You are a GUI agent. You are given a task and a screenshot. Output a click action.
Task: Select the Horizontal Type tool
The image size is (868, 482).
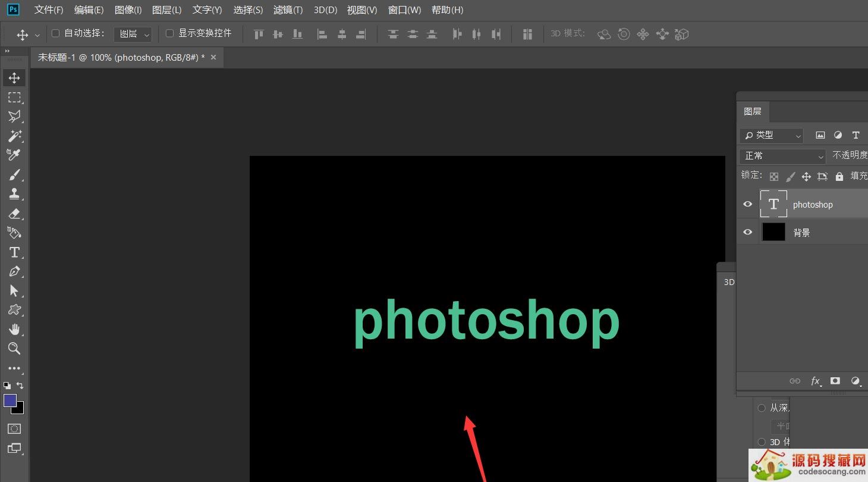pyautogui.click(x=14, y=252)
